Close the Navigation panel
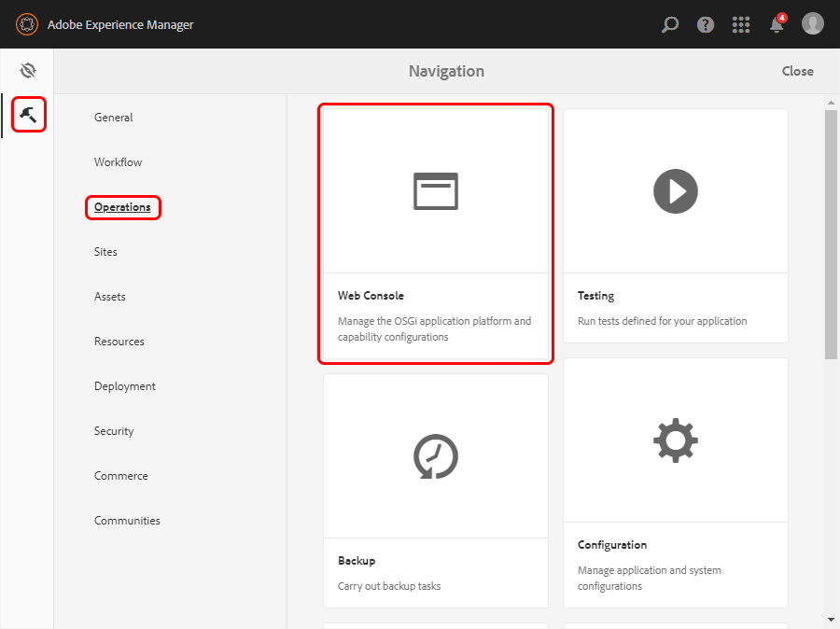 (x=797, y=71)
